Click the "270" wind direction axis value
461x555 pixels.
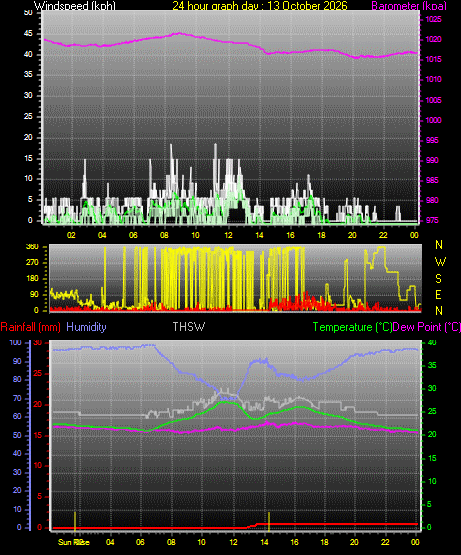pyautogui.click(x=32, y=263)
